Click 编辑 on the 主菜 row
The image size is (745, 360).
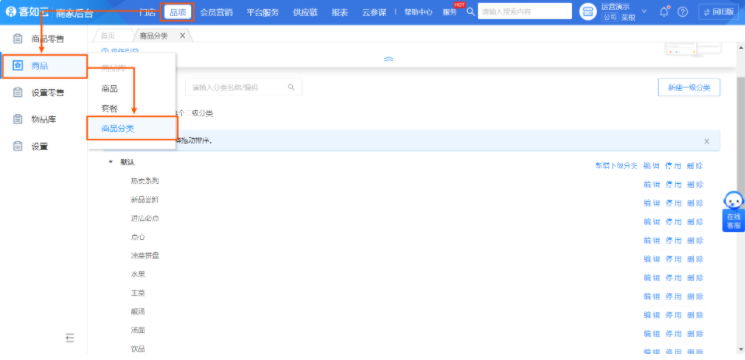coord(651,296)
